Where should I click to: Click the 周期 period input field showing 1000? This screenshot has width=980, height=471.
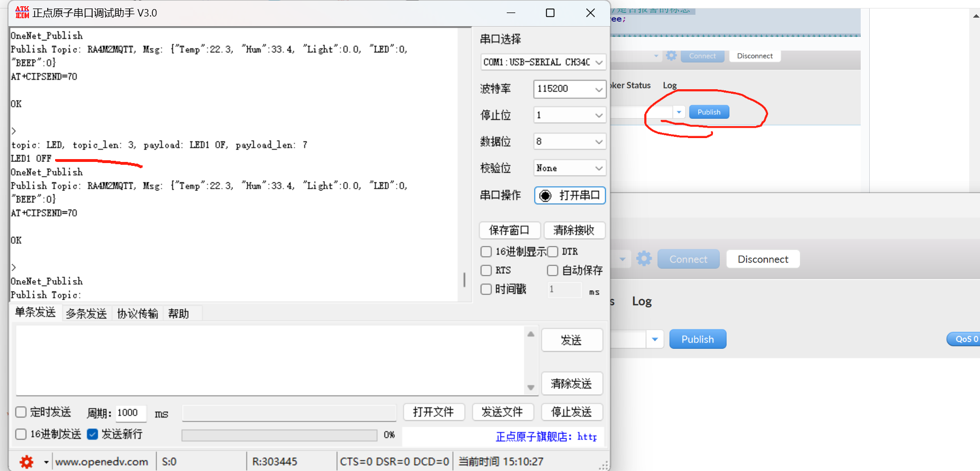click(131, 413)
